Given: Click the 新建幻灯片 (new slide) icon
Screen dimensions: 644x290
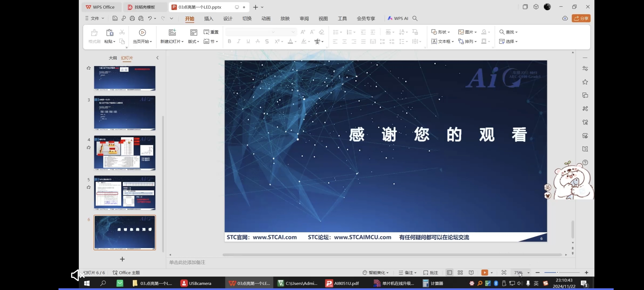Looking at the screenshot, I should pyautogui.click(x=172, y=32).
